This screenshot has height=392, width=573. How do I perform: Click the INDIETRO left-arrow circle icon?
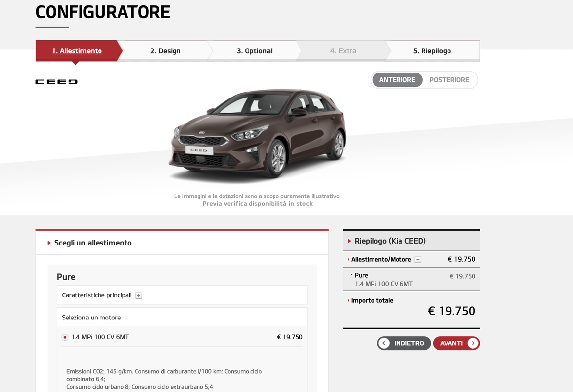[384, 343]
